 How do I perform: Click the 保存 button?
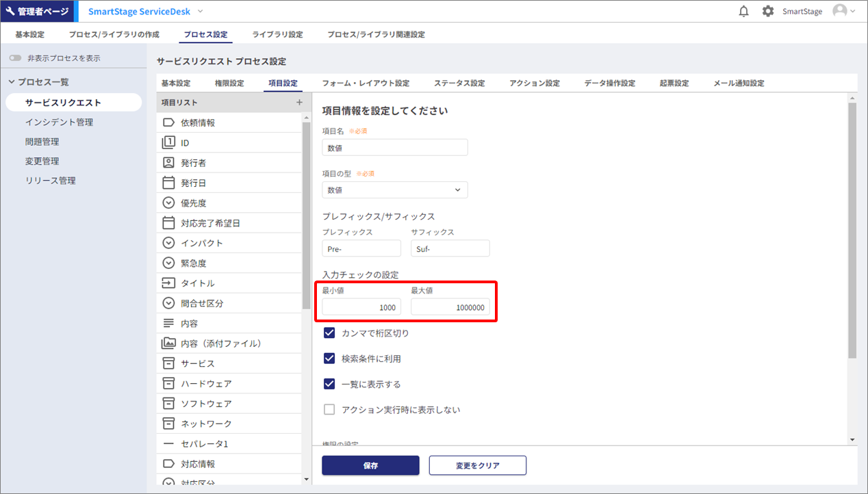pyautogui.click(x=370, y=465)
